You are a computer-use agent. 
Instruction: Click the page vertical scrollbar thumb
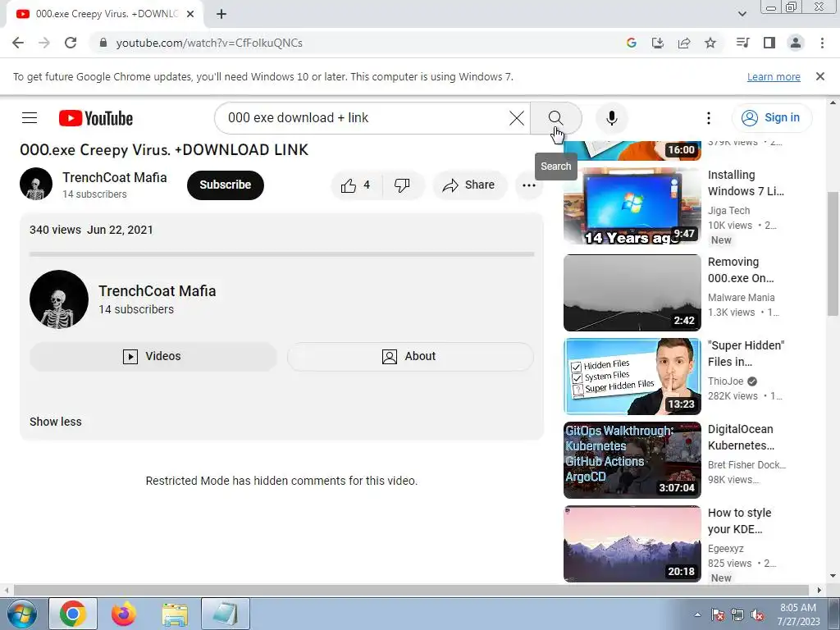(x=833, y=253)
